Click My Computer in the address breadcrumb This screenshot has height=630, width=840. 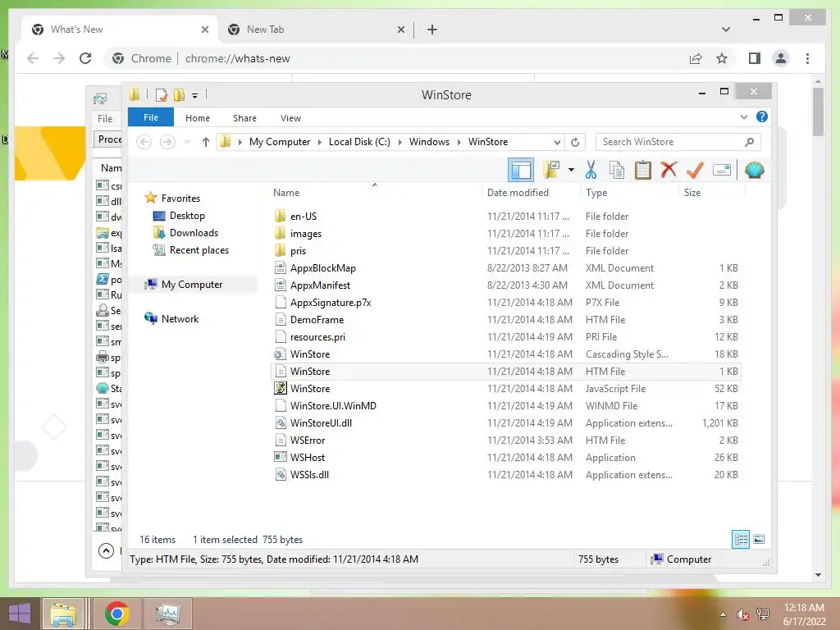pos(280,142)
